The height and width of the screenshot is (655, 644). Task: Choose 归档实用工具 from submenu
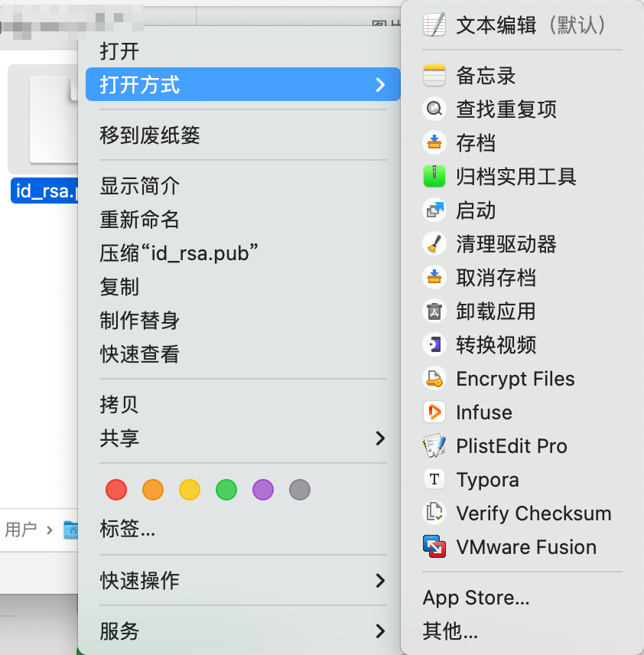(522, 176)
